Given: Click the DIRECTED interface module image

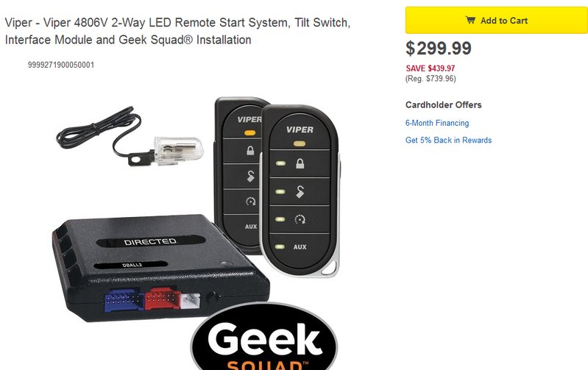Looking at the screenshot, I should click(x=160, y=267).
